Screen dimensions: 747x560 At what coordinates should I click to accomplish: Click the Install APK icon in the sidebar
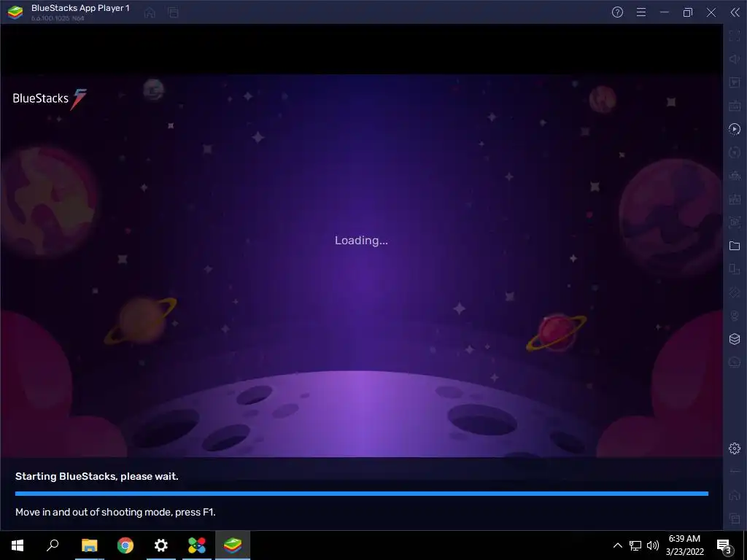tap(735, 199)
